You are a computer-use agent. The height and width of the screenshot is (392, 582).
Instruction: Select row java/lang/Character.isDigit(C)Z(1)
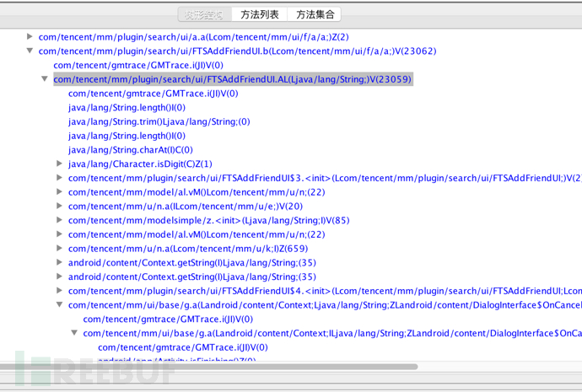point(140,164)
